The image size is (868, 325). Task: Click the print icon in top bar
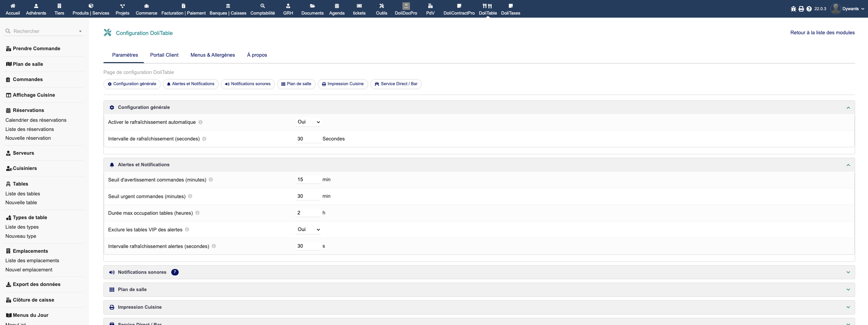801,9
